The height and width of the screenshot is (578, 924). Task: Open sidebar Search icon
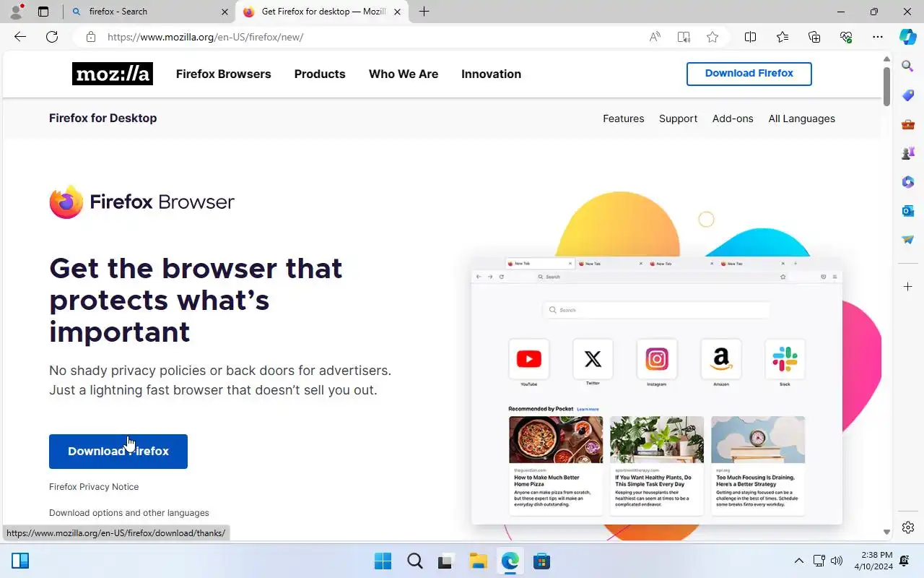click(908, 66)
